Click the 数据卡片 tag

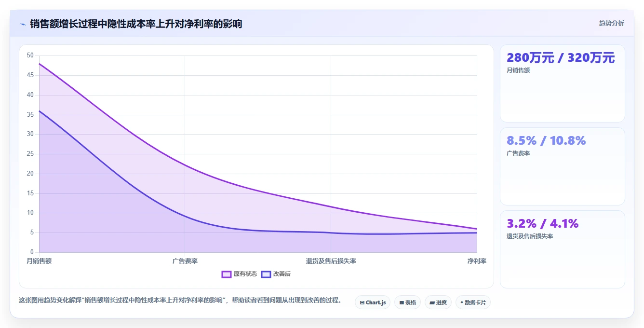tap(473, 302)
